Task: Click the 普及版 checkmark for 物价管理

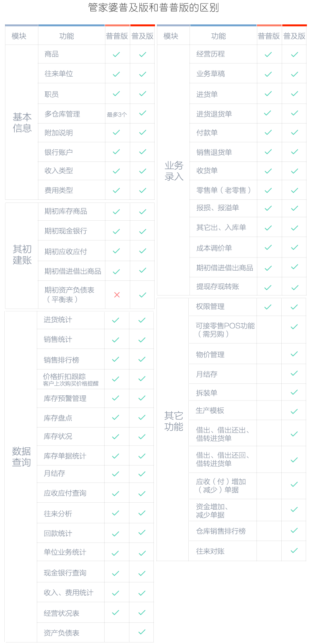Action: click(294, 354)
